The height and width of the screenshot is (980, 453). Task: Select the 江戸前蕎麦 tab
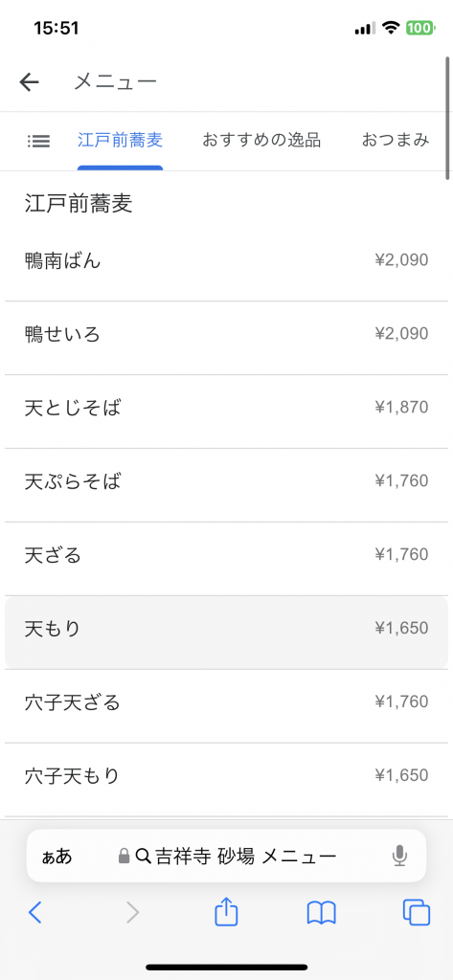tap(120, 140)
